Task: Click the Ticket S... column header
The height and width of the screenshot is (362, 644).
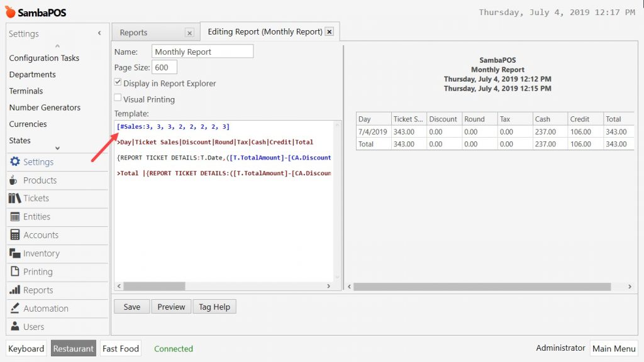Action: click(x=409, y=119)
